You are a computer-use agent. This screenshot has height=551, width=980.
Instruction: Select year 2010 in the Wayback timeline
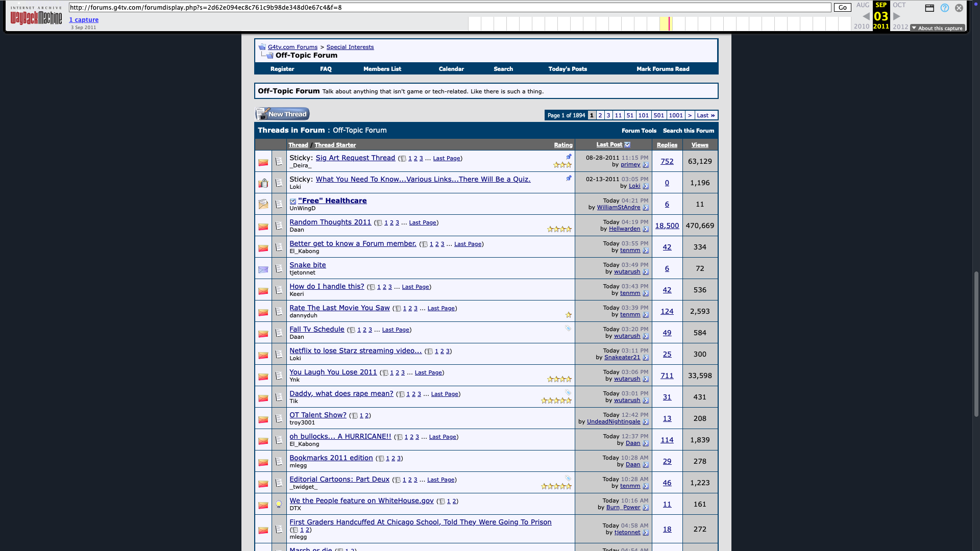[862, 27]
